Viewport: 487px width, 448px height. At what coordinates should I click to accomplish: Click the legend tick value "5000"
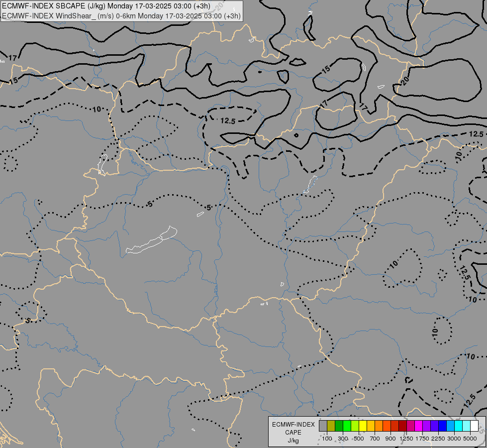pos(470,439)
